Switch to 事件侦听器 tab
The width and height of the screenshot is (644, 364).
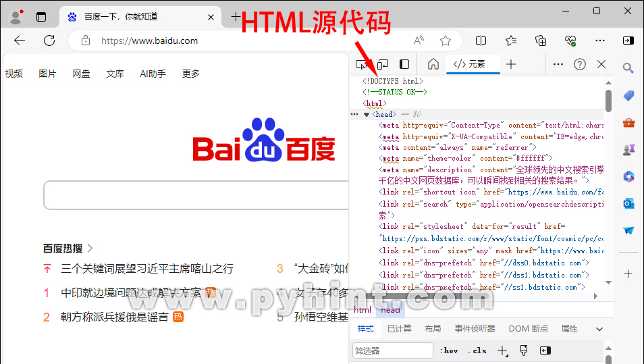point(475,329)
